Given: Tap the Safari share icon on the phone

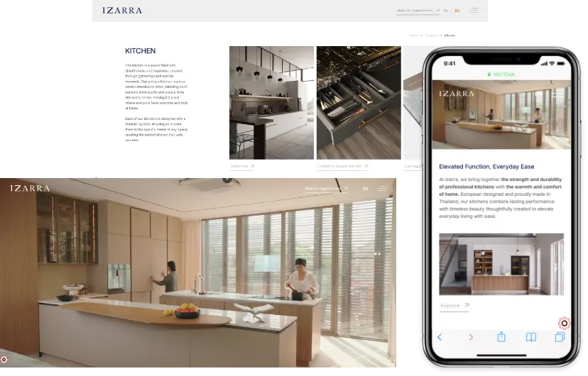Looking at the screenshot, I should coord(501,337).
